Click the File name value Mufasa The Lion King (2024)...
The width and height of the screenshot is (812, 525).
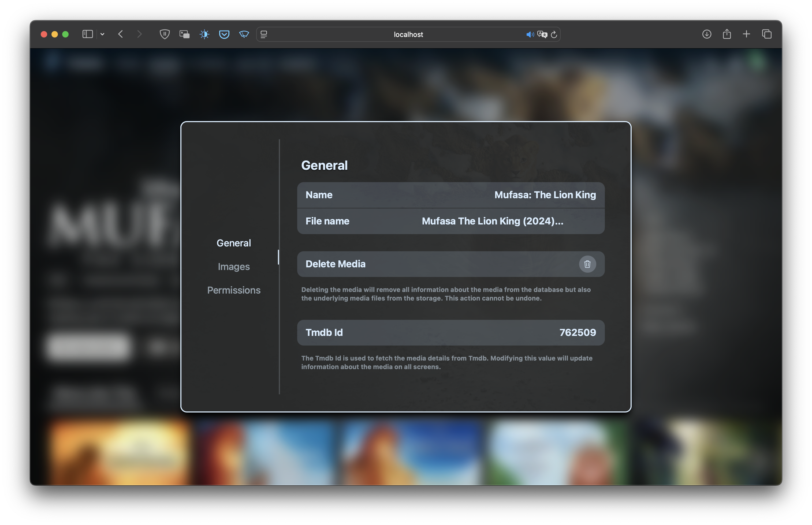pyautogui.click(x=493, y=221)
